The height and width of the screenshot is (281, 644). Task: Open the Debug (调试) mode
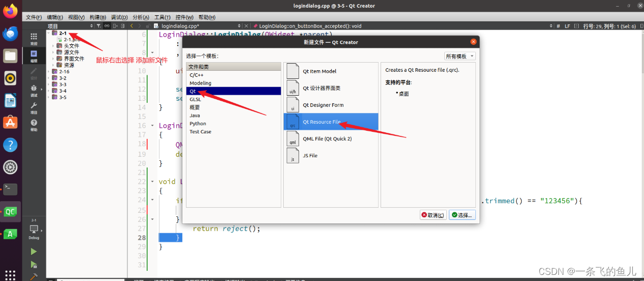coord(34,91)
